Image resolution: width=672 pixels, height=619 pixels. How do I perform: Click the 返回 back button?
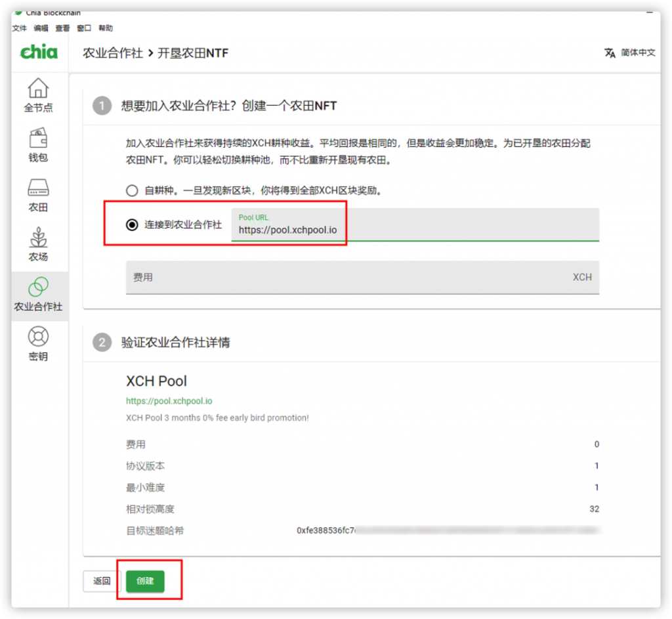(x=102, y=581)
